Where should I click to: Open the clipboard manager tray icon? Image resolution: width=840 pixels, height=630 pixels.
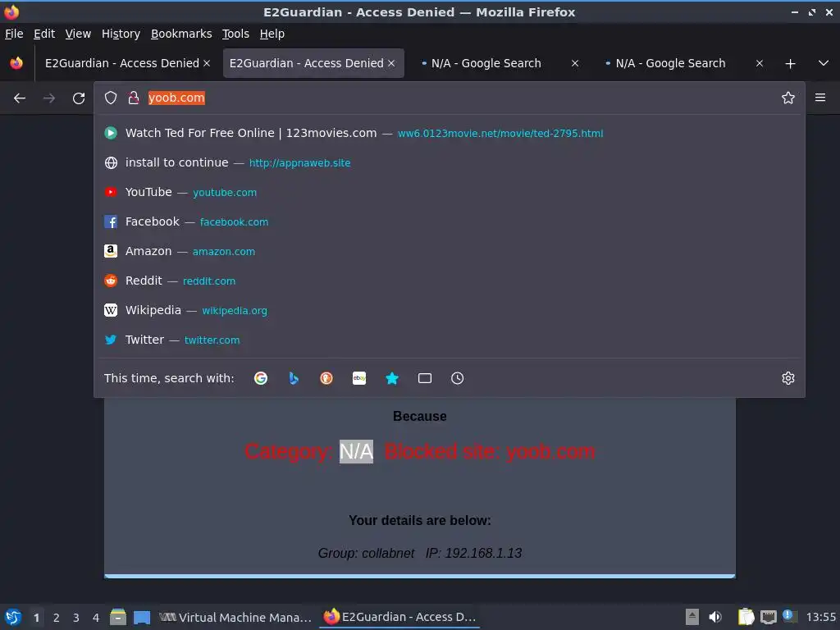tap(746, 617)
